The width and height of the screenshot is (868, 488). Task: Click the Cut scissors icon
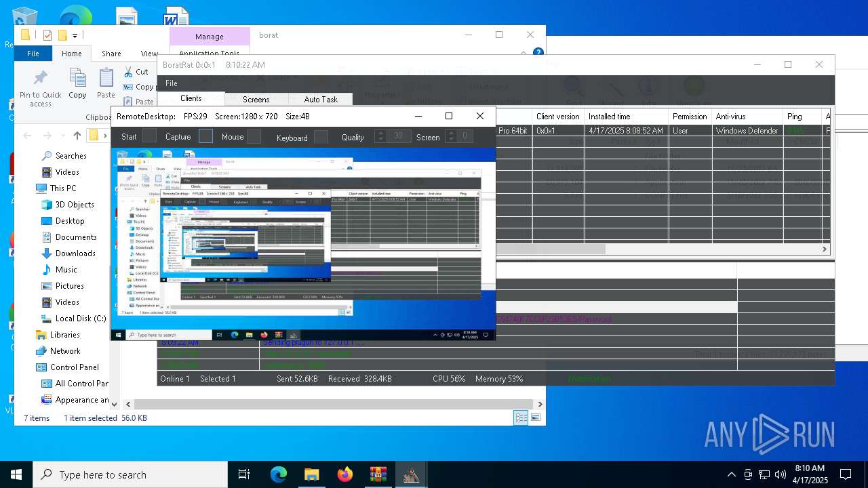click(128, 71)
